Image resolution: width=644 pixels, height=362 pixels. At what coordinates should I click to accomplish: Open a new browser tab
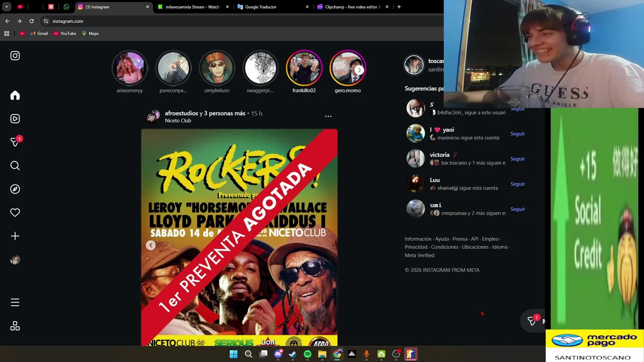399,7
